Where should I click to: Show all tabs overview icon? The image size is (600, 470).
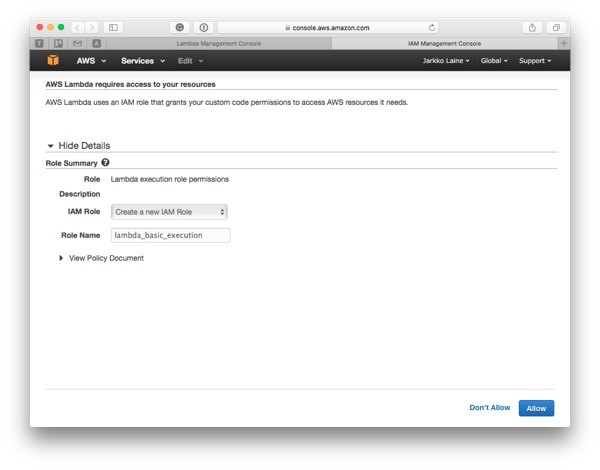pos(556,27)
